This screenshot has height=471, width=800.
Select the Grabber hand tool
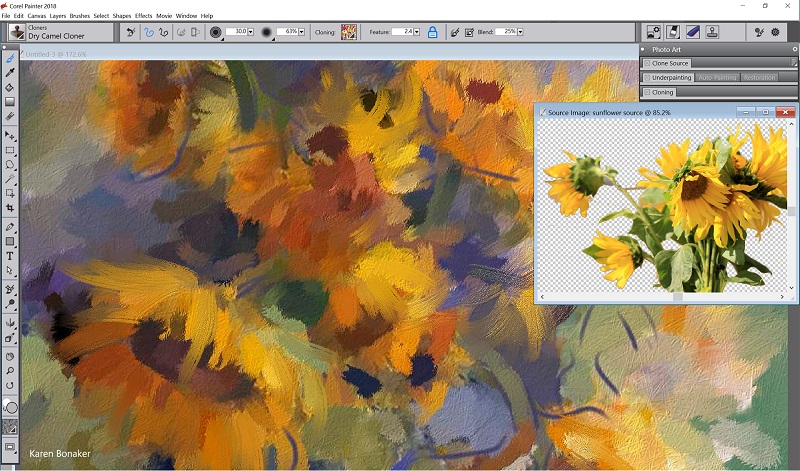pyautogui.click(x=10, y=355)
